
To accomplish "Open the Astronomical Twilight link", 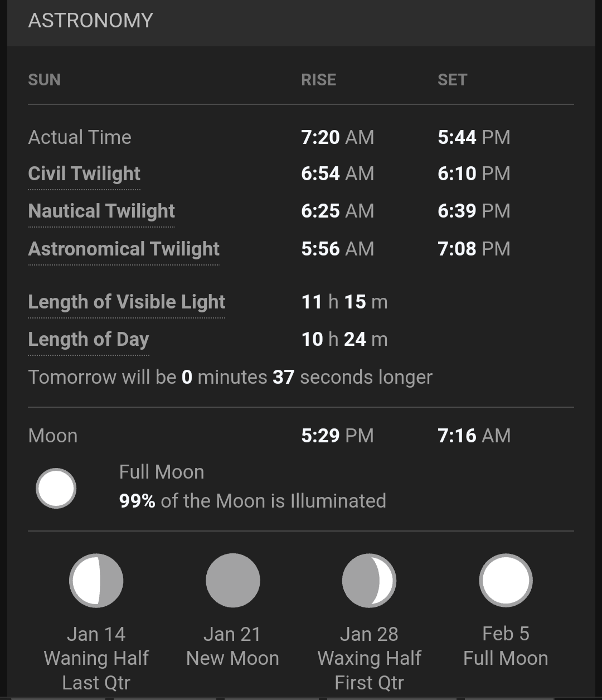I will pos(124,249).
